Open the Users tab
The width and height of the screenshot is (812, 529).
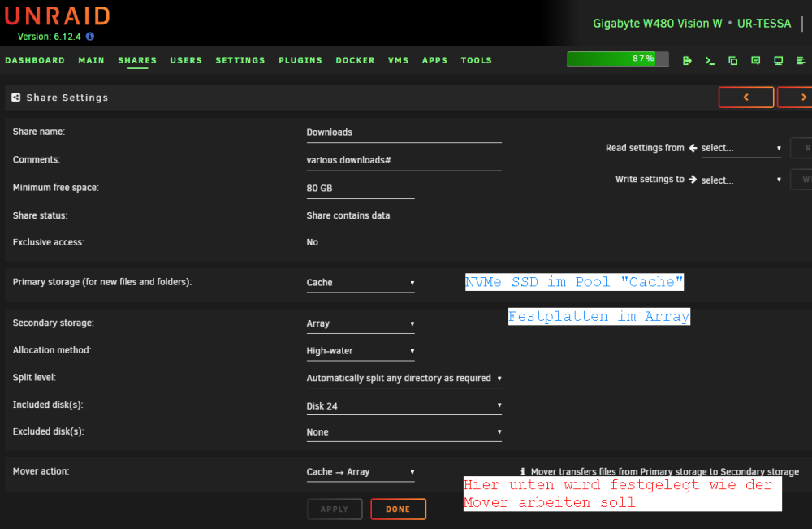186,60
